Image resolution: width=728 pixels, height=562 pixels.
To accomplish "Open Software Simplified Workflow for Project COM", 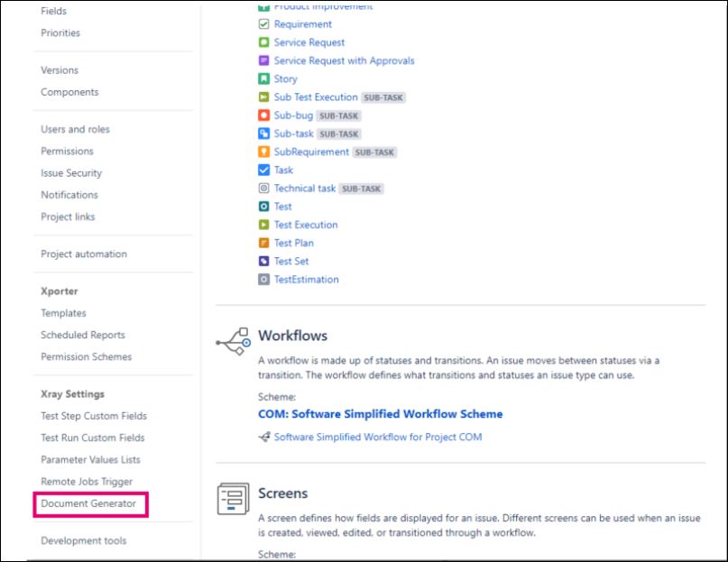I will (x=378, y=437).
